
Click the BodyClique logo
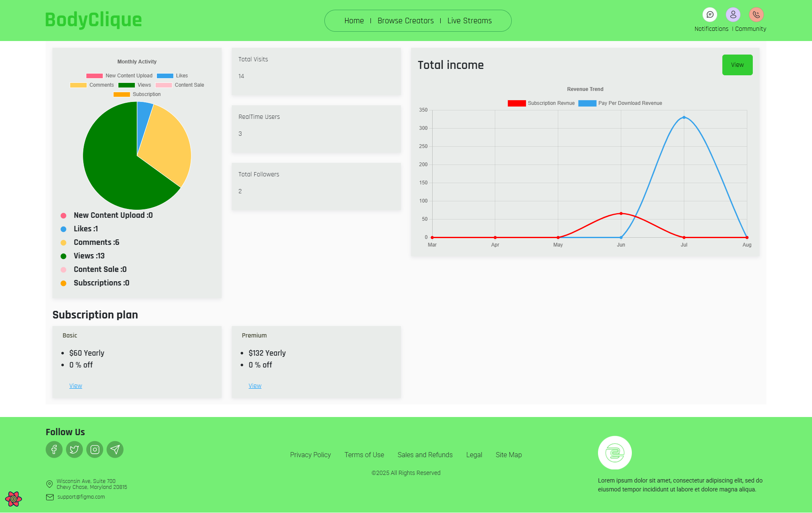pyautogui.click(x=93, y=20)
